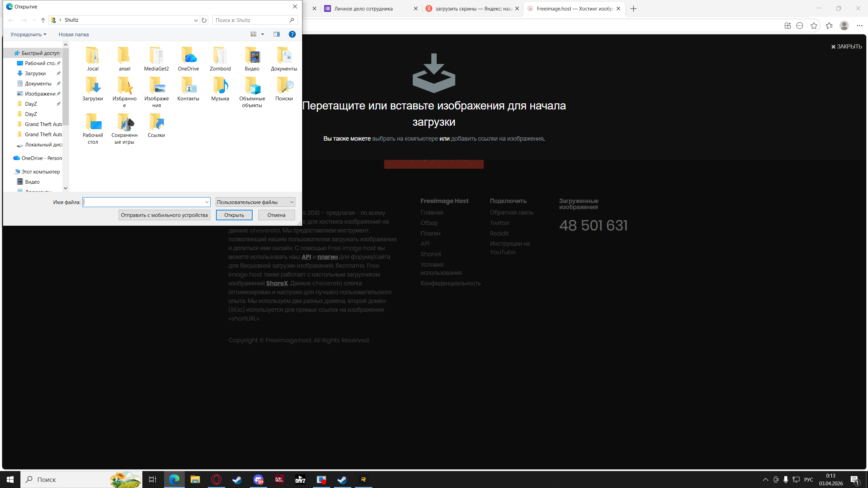Open the ansel folder
868x488 pixels.
click(124, 59)
